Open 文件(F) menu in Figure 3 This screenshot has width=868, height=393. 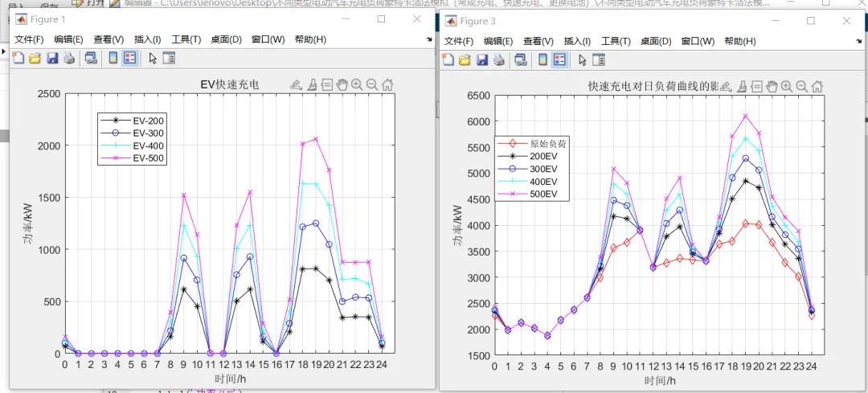coord(459,42)
